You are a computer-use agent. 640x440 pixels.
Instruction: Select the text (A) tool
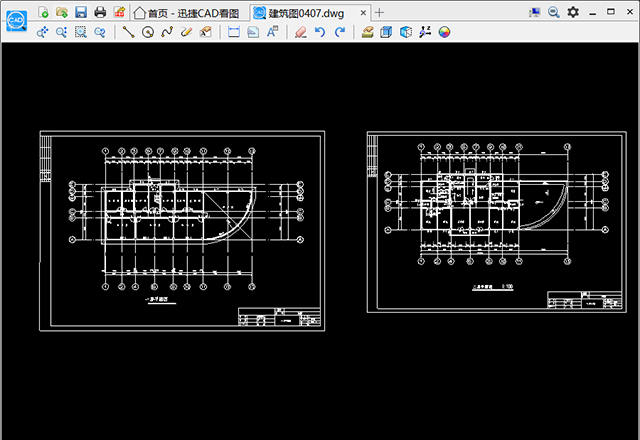tap(272, 32)
